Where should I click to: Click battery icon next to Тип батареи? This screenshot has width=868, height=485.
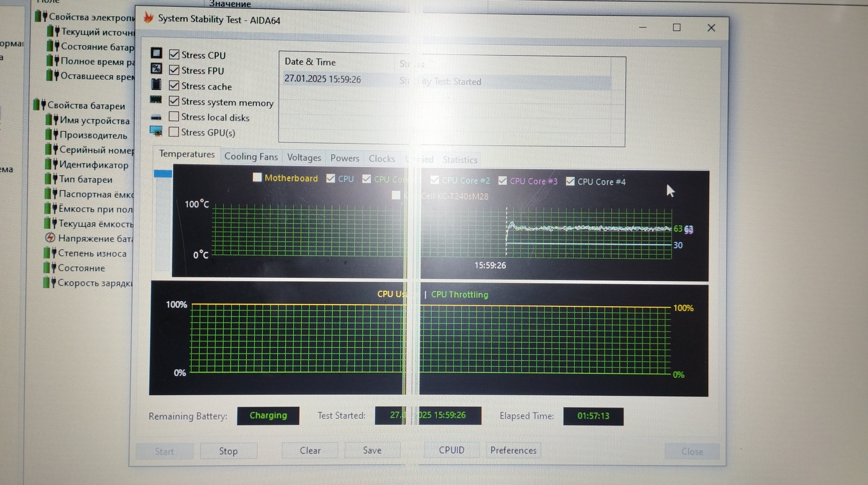52,179
